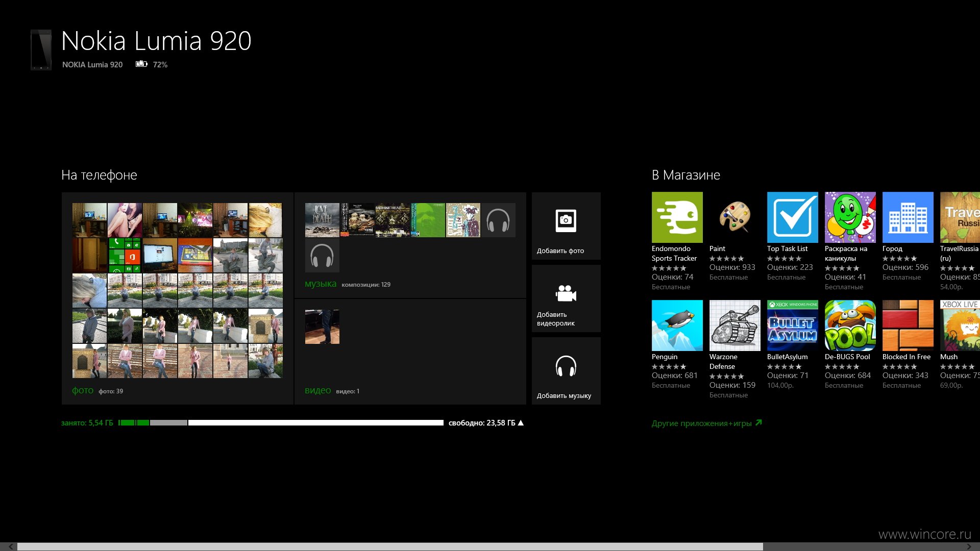The width and height of the screenshot is (980, 551).
Task: Click the В Магазине heading
Action: 685,175
